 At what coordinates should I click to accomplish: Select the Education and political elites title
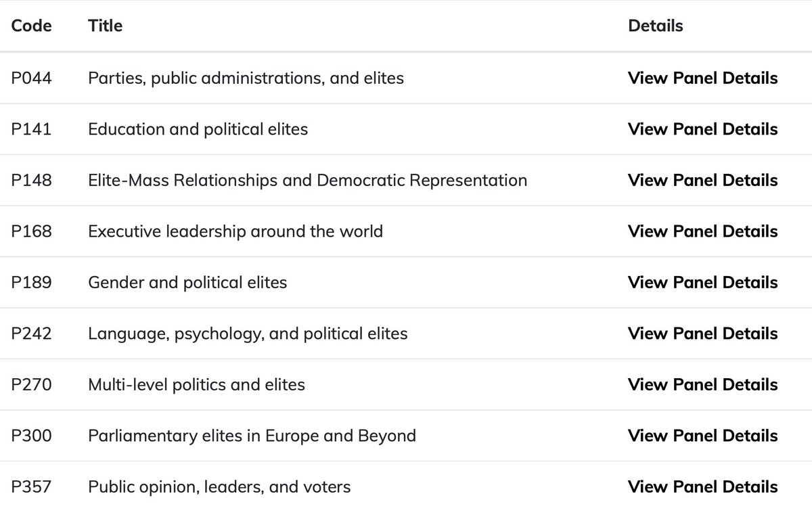click(198, 129)
